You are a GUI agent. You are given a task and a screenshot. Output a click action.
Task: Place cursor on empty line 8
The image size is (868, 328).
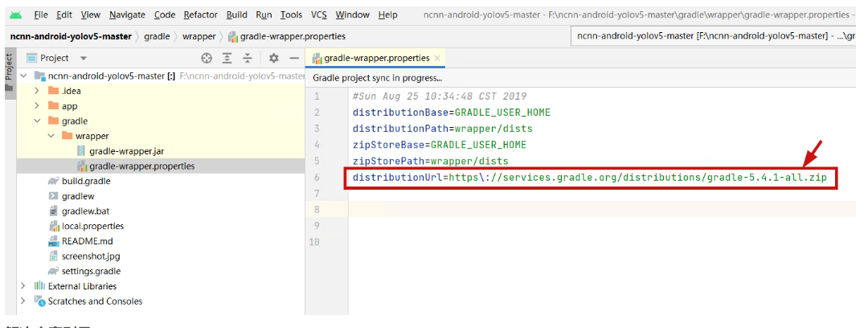tap(604, 210)
